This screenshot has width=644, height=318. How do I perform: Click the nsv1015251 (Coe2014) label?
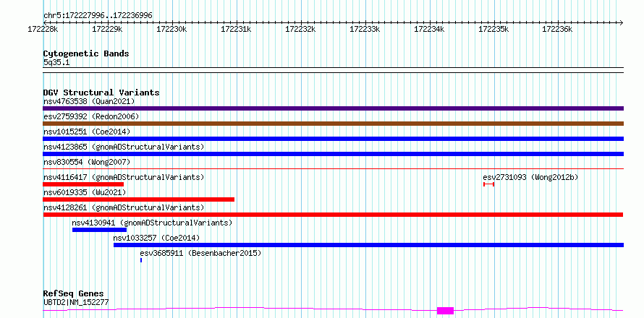click(87, 132)
